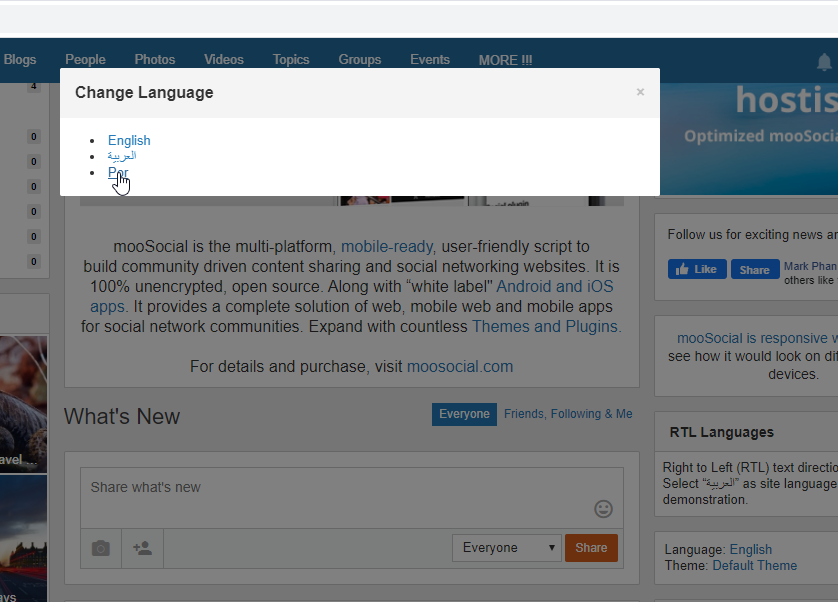838x602 pixels.
Task: Expand the MORE !!! menu
Action: pos(505,60)
